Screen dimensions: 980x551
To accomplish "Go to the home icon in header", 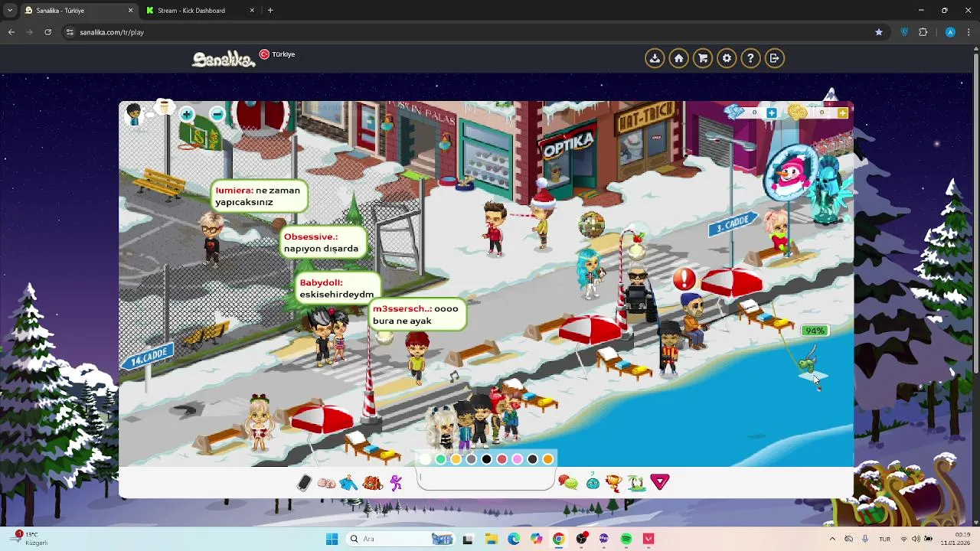I will tap(678, 58).
